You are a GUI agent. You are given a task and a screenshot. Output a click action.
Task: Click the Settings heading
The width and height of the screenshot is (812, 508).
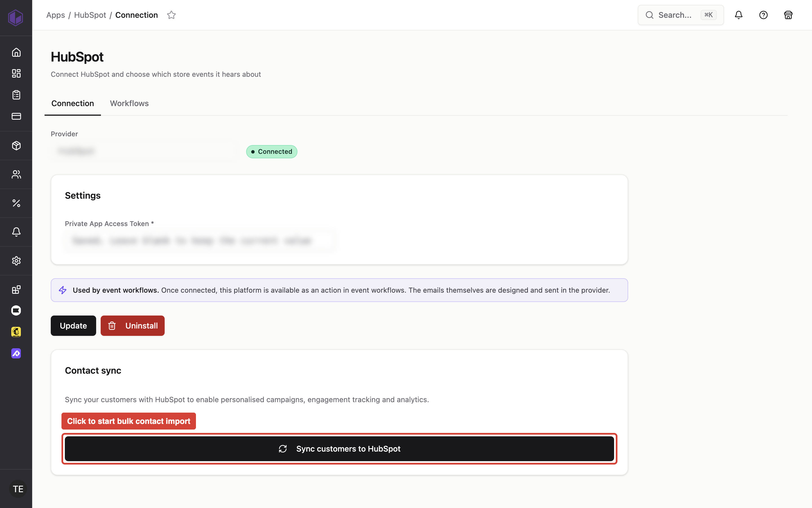(x=83, y=196)
